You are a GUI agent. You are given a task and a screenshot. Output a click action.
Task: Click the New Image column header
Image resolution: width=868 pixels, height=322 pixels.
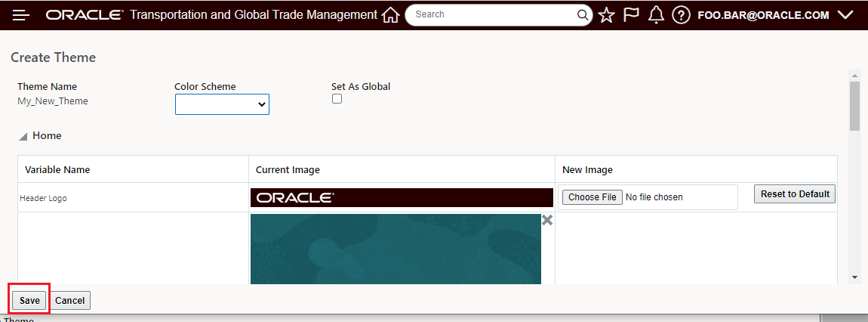pyautogui.click(x=587, y=169)
